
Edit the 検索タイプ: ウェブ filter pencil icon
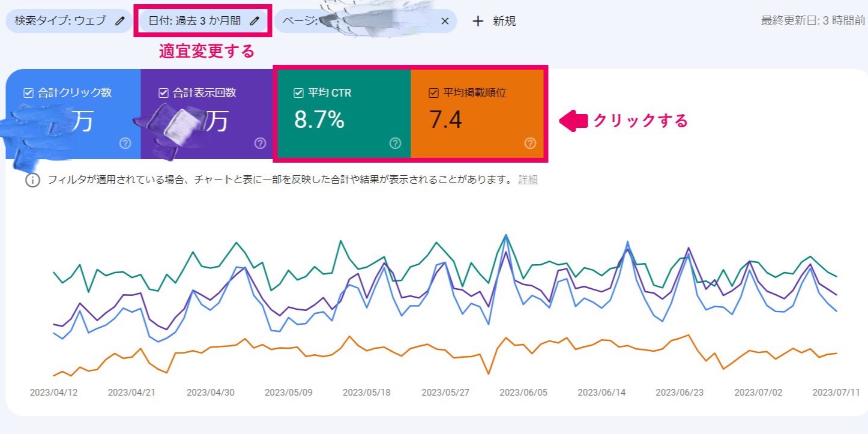[120, 21]
